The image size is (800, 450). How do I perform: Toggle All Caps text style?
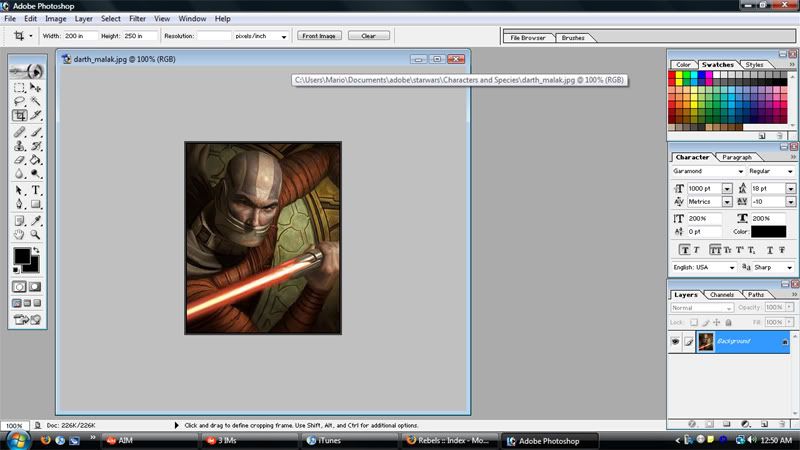click(x=715, y=250)
